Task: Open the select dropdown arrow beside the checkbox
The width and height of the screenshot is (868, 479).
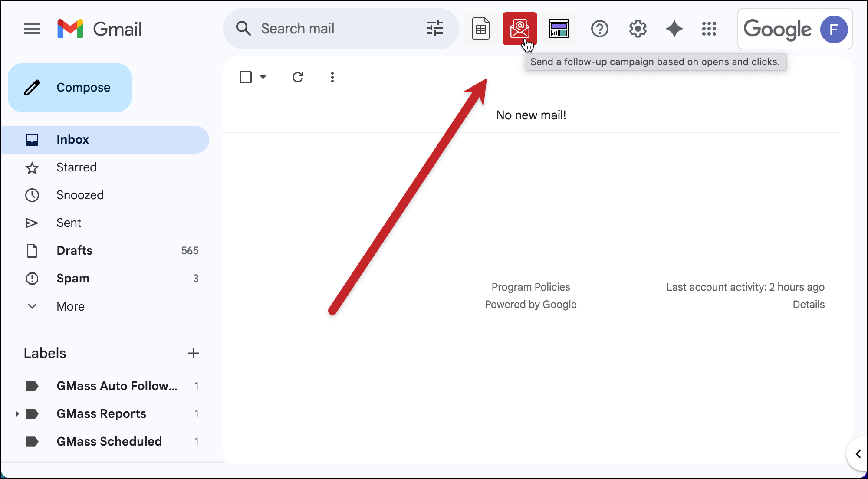Action: (x=263, y=77)
